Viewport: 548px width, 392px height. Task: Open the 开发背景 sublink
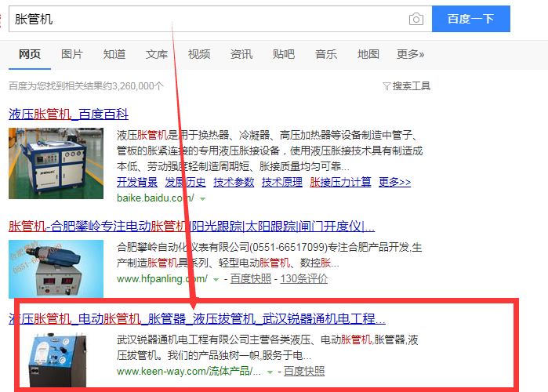pos(137,182)
